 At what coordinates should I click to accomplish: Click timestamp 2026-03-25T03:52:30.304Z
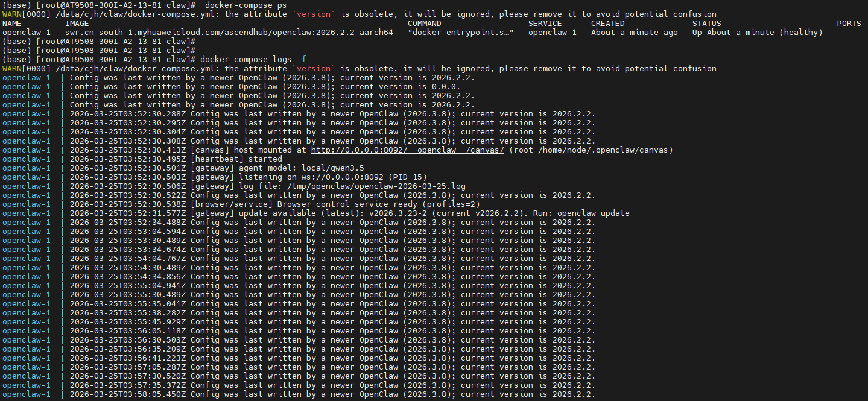(x=128, y=132)
